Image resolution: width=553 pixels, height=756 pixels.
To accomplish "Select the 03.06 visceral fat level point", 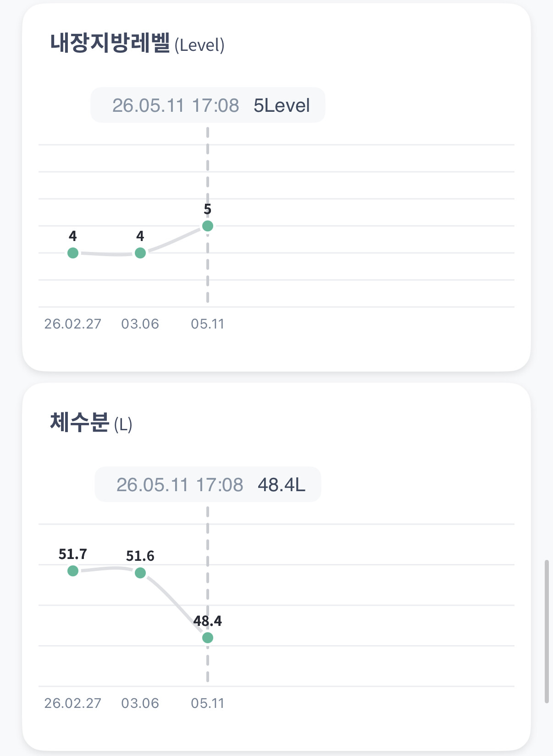I will pos(140,253).
